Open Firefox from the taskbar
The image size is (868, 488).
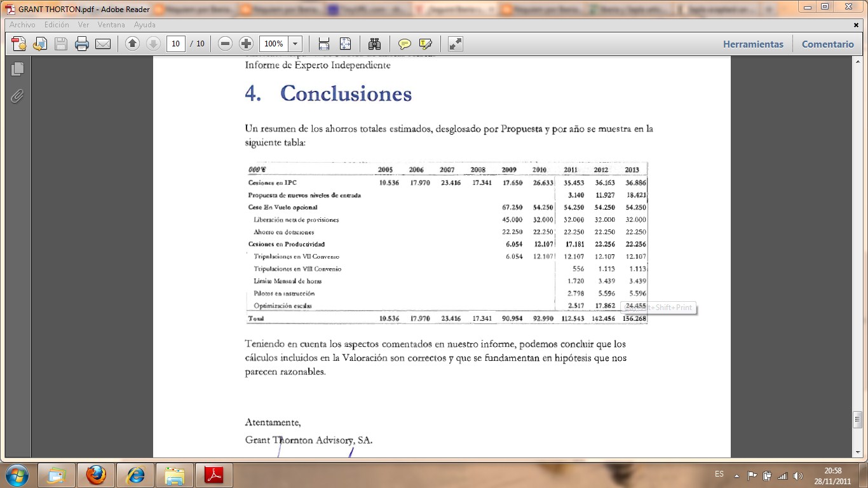[96, 475]
